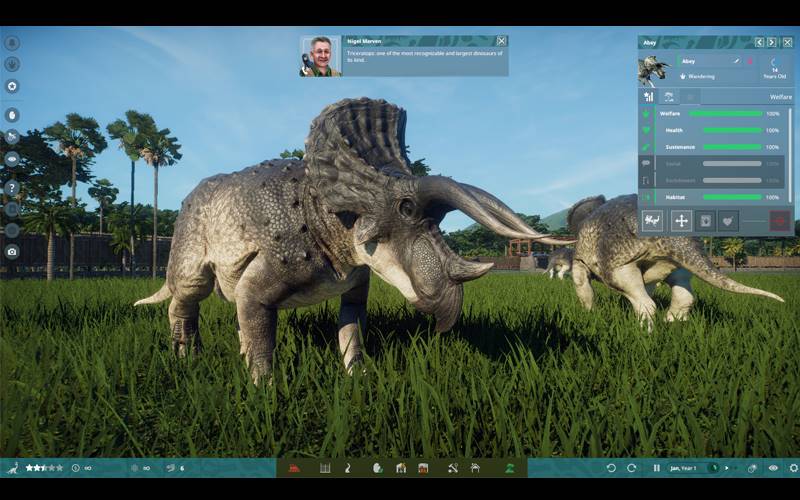The image size is (800, 500).
Task: Open the second dinosaur info tab
Action: click(669, 97)
